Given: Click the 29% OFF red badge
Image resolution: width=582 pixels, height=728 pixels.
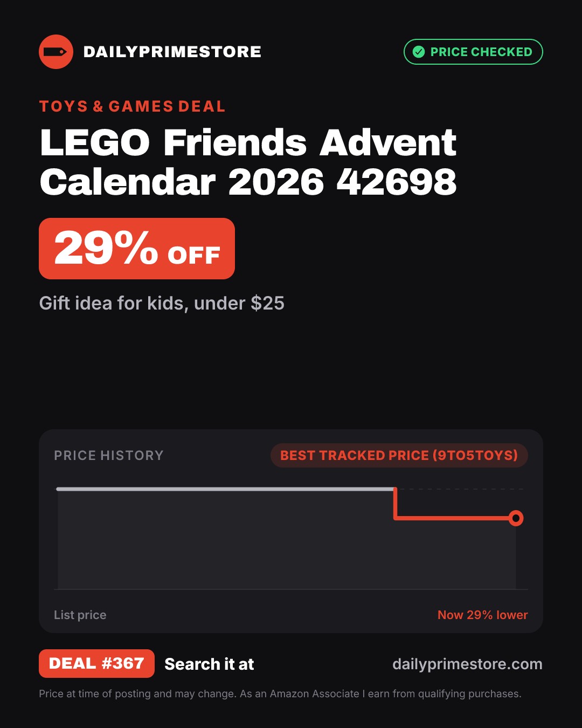Looking at the screenshot, I should point(137,249).
